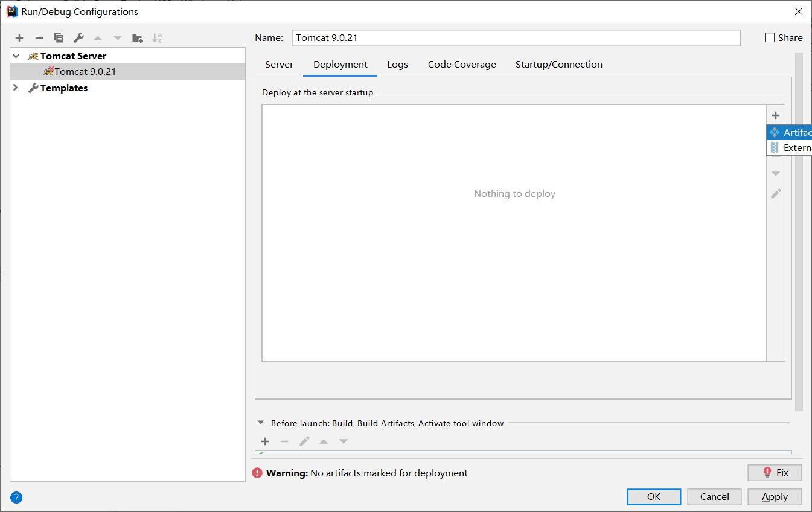Click the red warning icon
The width and height of the screenshot is (812, 512).
[258, 473]
